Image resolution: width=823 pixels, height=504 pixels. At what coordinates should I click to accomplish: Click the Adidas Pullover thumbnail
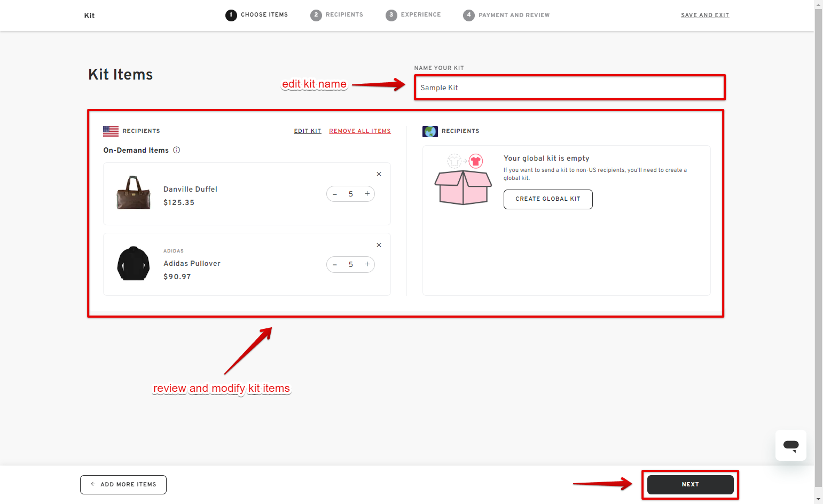pyautogui.click(x=134, y=263)
